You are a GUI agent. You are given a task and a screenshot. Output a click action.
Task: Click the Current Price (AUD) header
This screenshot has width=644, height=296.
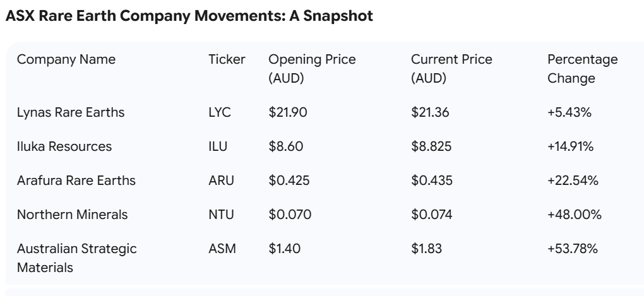click(451, 69)
